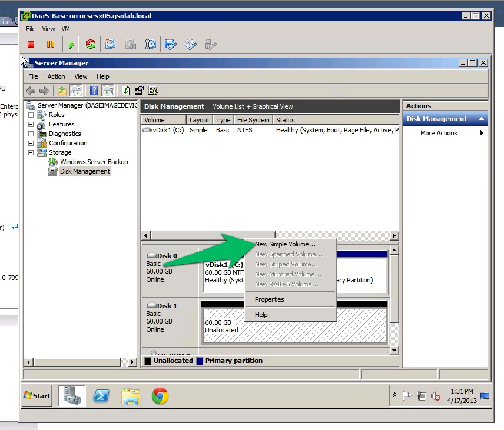
Task: Launch Google Chrome from the taskbar
Action: click(160, 396)
